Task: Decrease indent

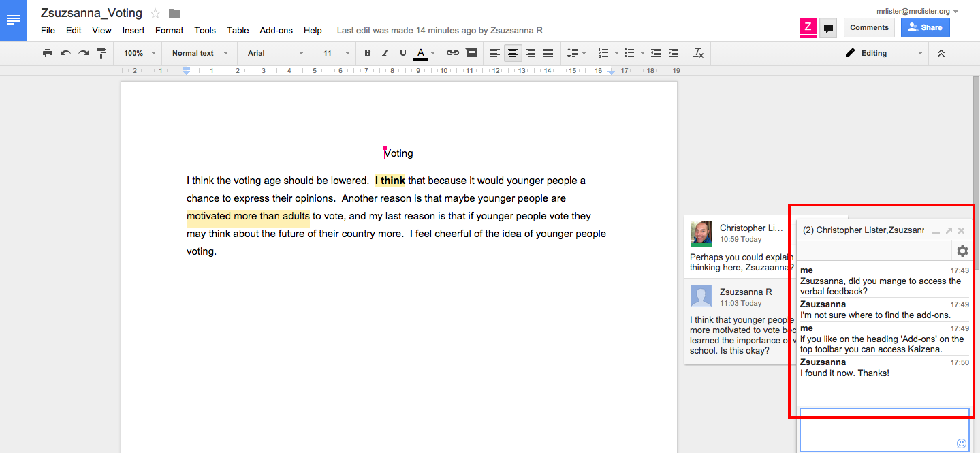Action: click(x=656, y=53)
